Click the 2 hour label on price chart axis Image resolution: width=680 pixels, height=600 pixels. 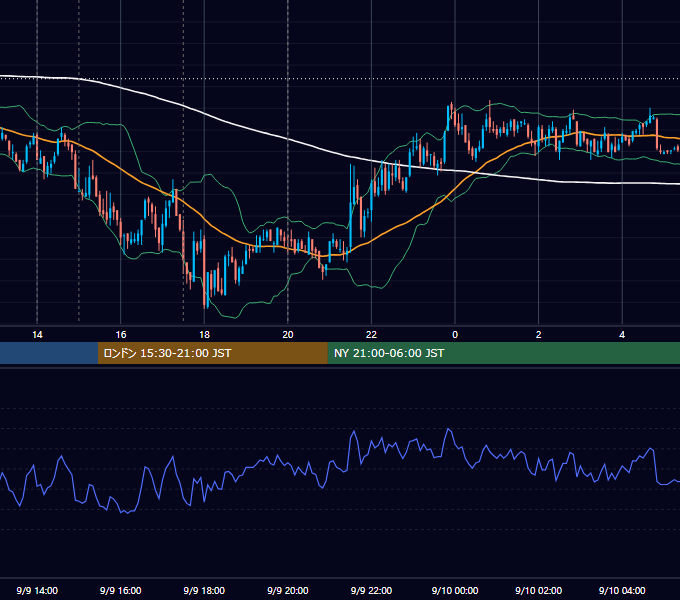(x=539, y=335)
